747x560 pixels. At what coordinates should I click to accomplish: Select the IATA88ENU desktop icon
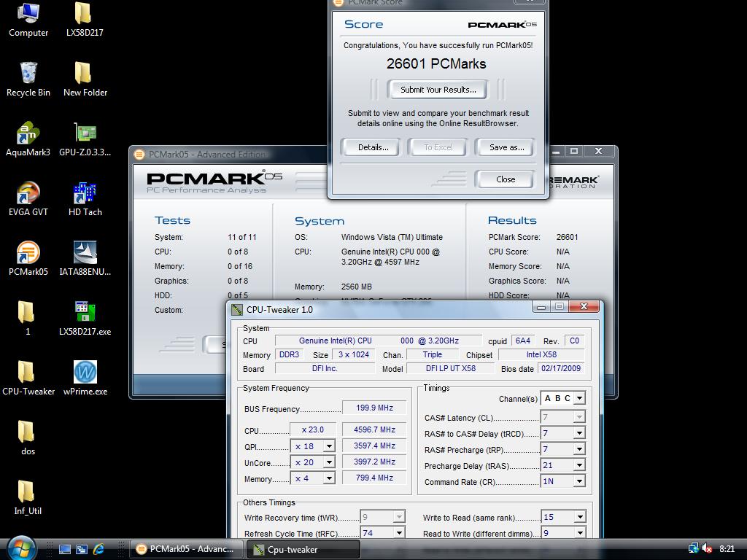click(85, 259)
